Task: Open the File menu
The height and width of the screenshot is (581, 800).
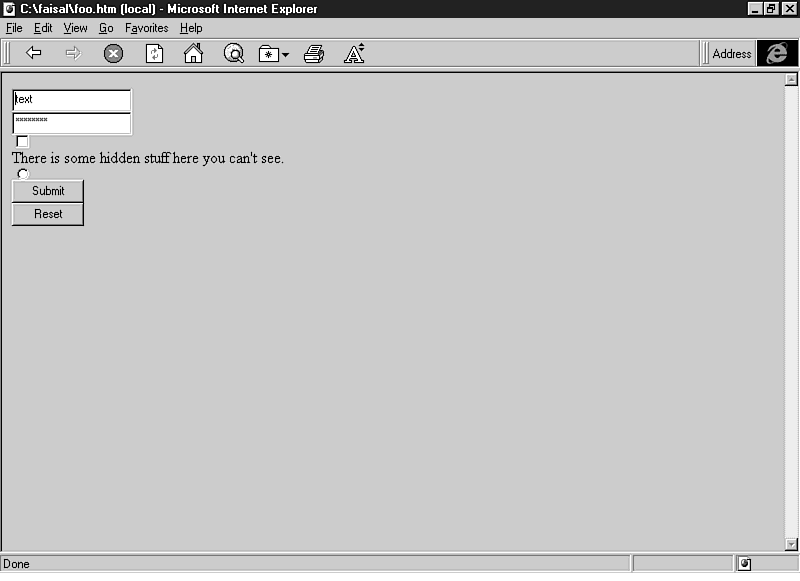Action: coord(14,28)
